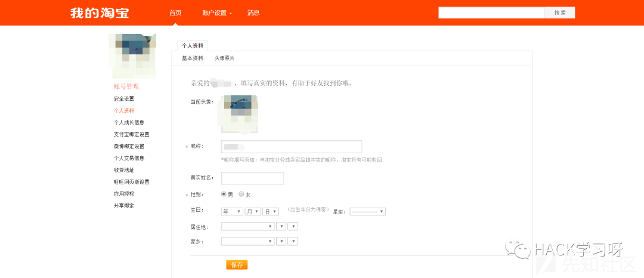644x278 pixels.
Task: Go to 首页 in the top navigation
Action: pos(175,13)
